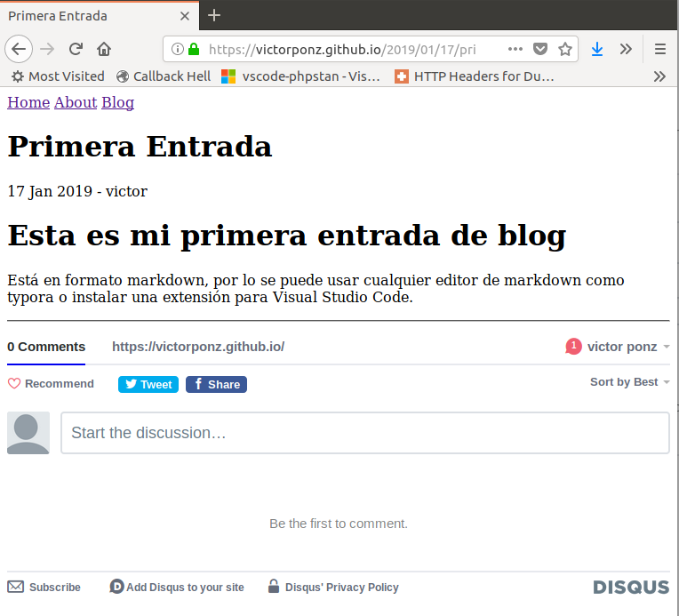
Task: Open the Sort by Best dropdown
Action: tap(630, 382)
